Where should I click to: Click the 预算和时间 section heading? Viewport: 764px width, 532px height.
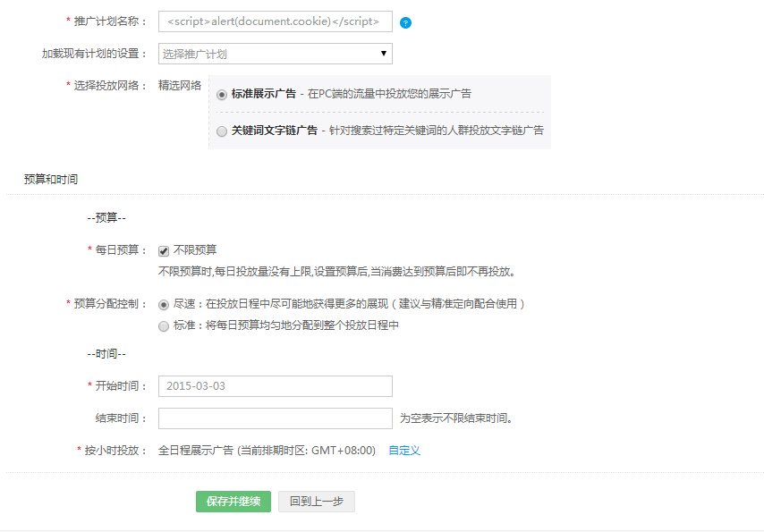(51, 180)
